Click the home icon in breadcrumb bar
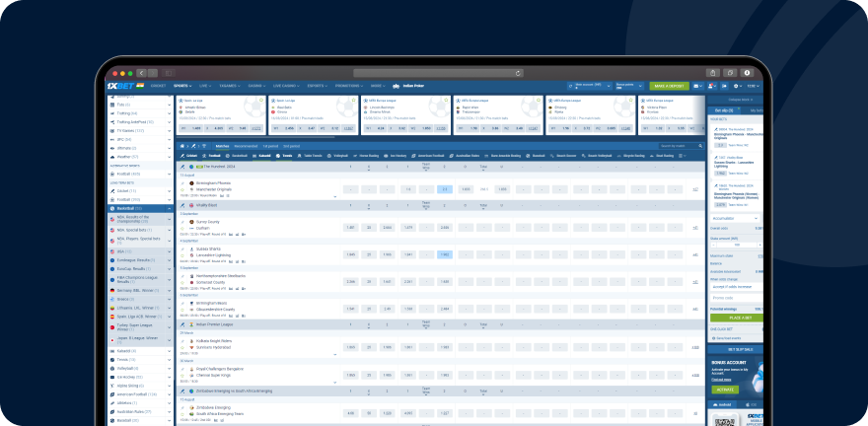 coord(182,146)
